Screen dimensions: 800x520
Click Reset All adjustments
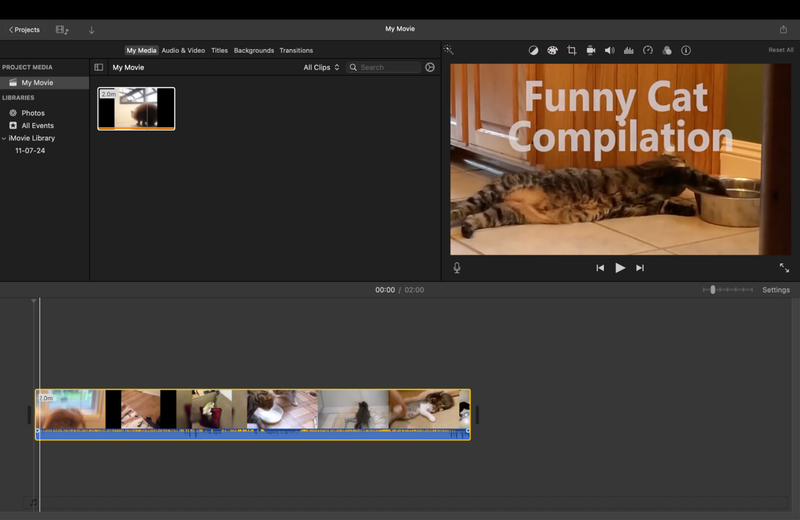pos(781,50)
